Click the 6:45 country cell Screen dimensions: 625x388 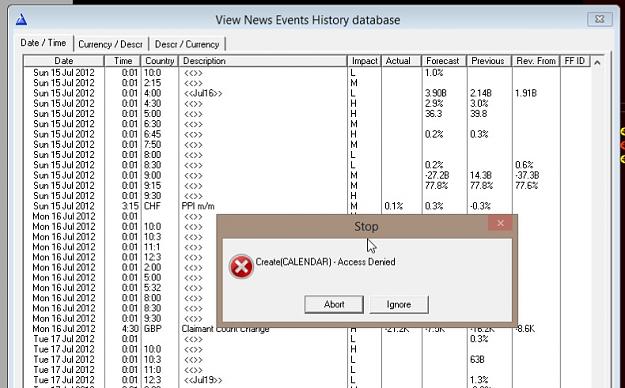click(x=152, y=134)
